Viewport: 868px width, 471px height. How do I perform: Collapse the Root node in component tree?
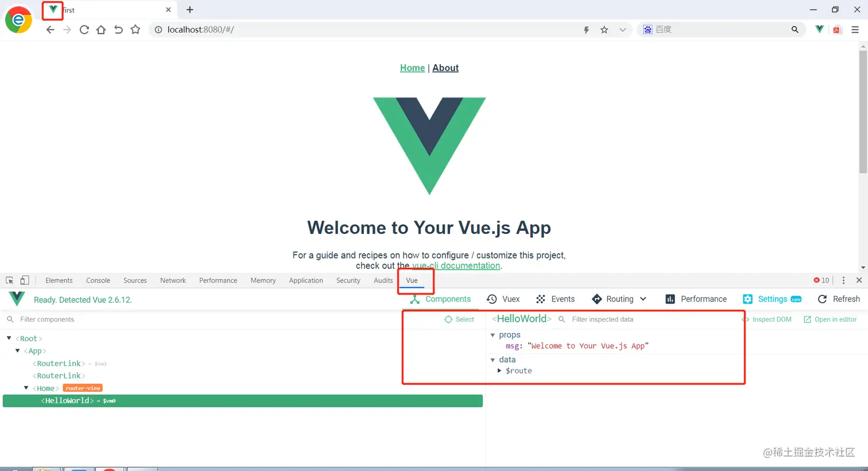9,338
